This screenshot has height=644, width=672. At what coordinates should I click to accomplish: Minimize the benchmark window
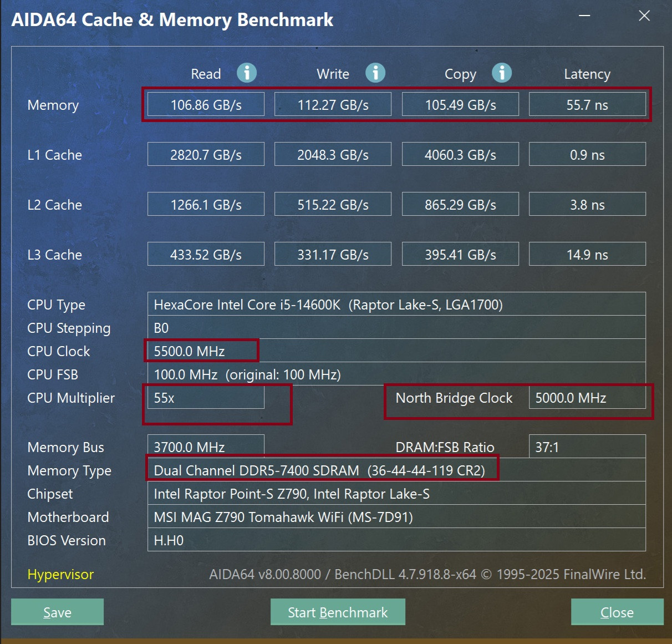pos(584,16)
